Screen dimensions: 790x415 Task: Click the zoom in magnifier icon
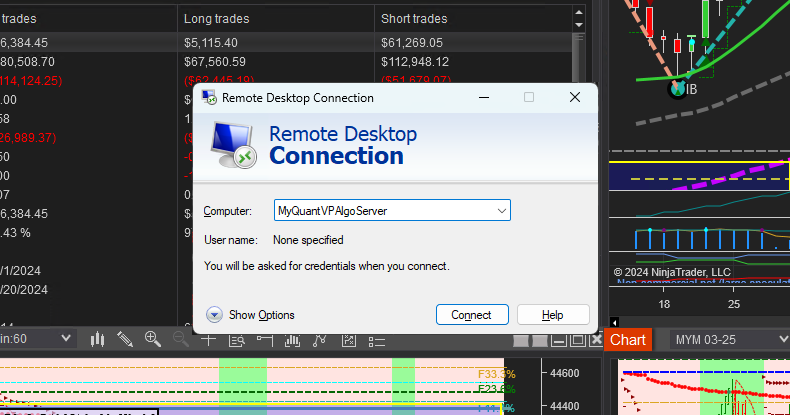[153, 339]
